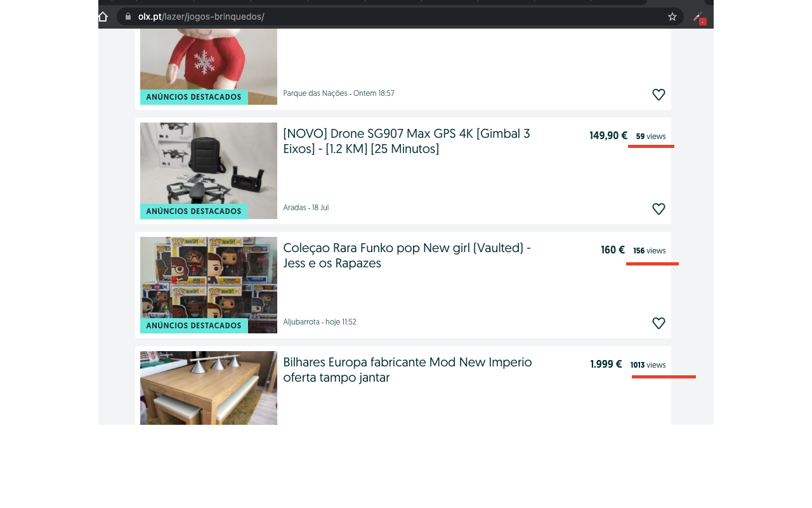Favorite the Drone SG907 listing with heart icon
Viewport: 812px width, 508px height.
pyautogui.click(x=658, y=209)
